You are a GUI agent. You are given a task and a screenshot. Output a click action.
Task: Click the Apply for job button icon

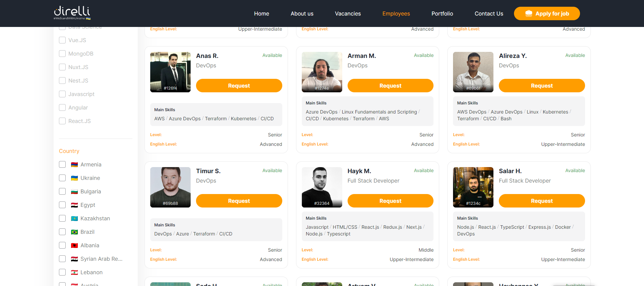[x=529, y=13]
